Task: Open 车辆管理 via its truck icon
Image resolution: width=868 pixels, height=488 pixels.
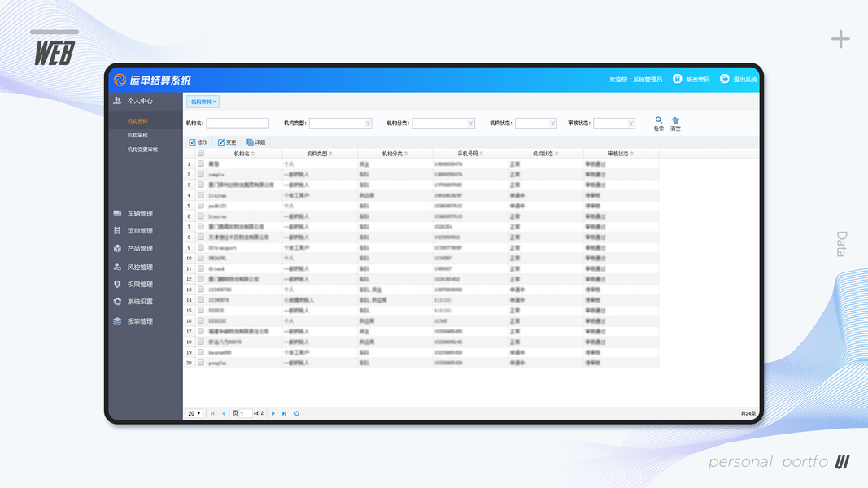Action: click(x=117, y=213)
